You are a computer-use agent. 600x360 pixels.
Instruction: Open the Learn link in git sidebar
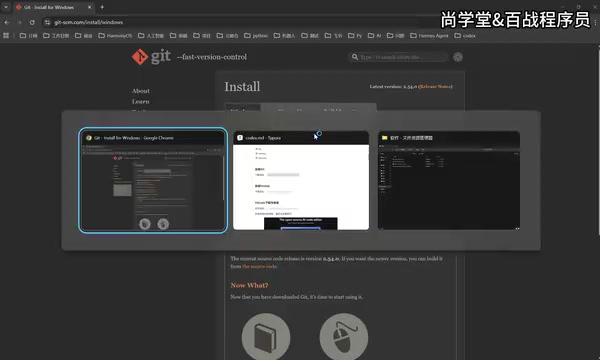[x=140, y=101]
